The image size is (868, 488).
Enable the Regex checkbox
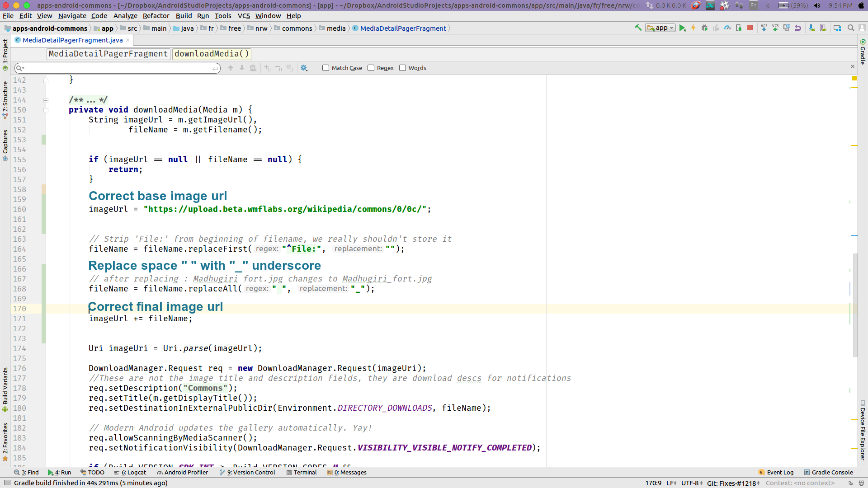pos(371,68)
